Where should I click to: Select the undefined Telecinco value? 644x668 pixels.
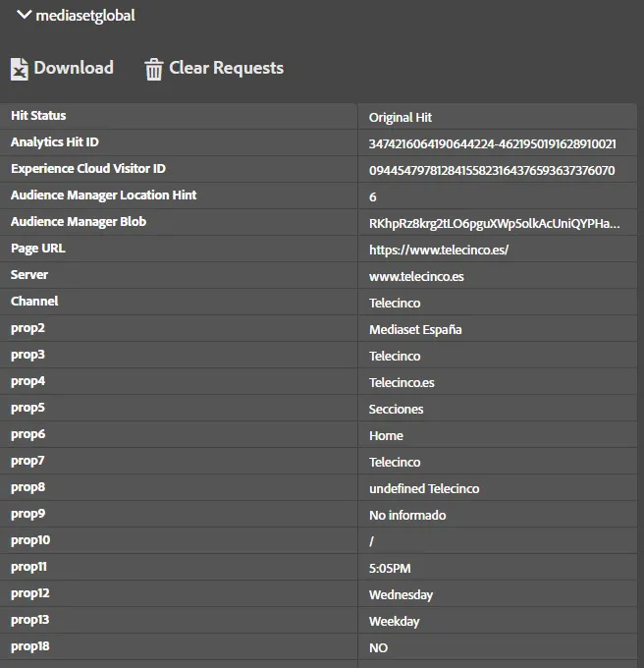424,488
